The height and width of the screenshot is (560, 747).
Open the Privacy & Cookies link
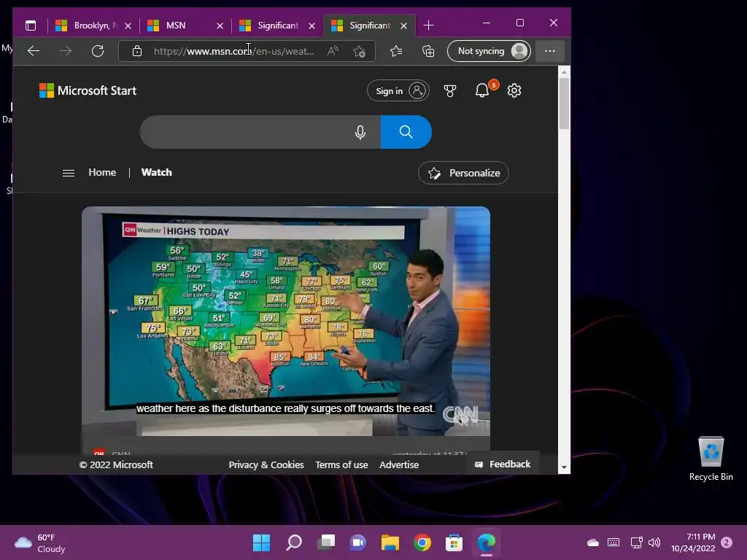pyautogui.click(x=266, y=464)
